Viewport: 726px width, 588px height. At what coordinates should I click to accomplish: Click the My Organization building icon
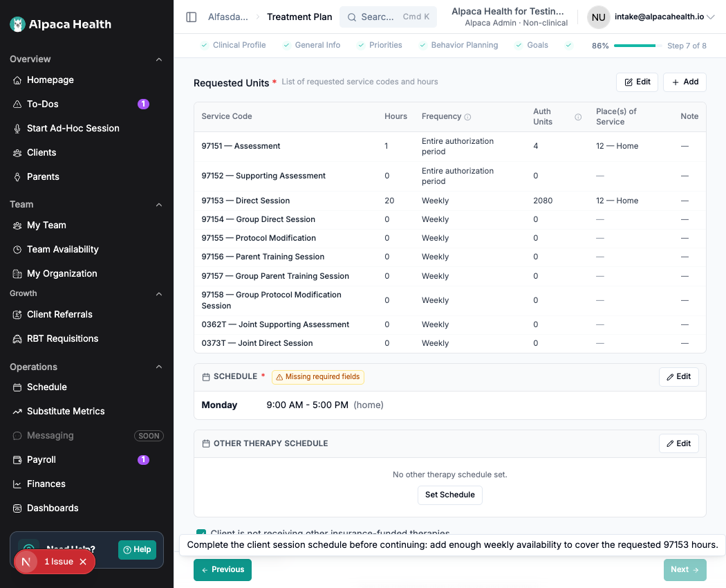tap(17, 274)
